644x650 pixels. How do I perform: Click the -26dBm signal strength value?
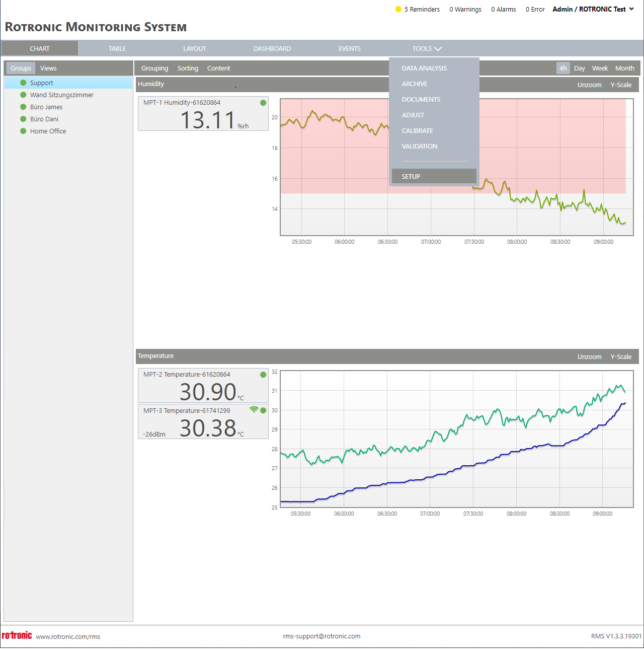click(x=154, y=435)
